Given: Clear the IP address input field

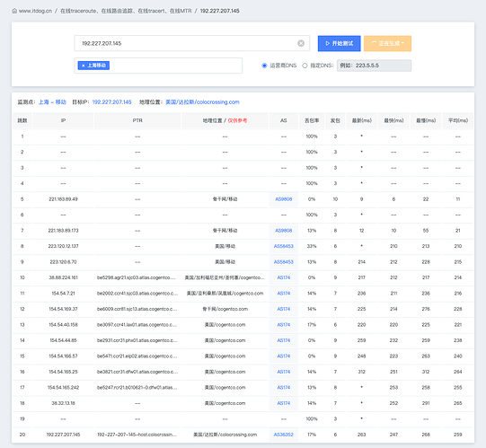Looking at the screenshot, I should tap(301, 43).
